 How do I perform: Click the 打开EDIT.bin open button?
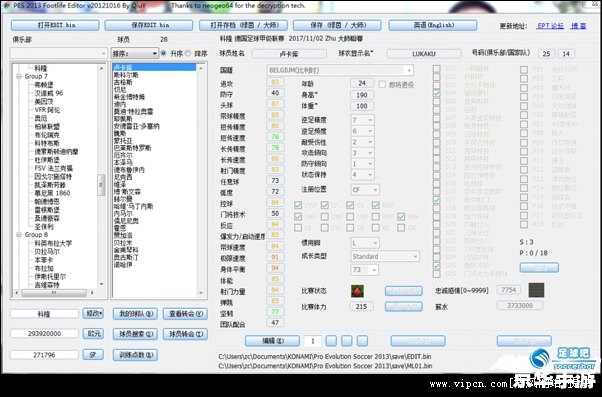pos(55,25)
